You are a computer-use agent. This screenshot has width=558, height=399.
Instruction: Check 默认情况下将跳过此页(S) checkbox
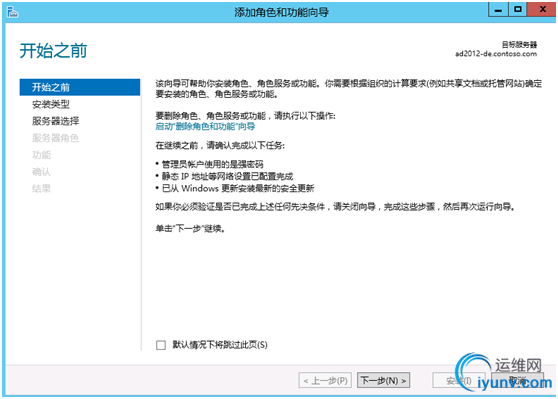point(161,345)
